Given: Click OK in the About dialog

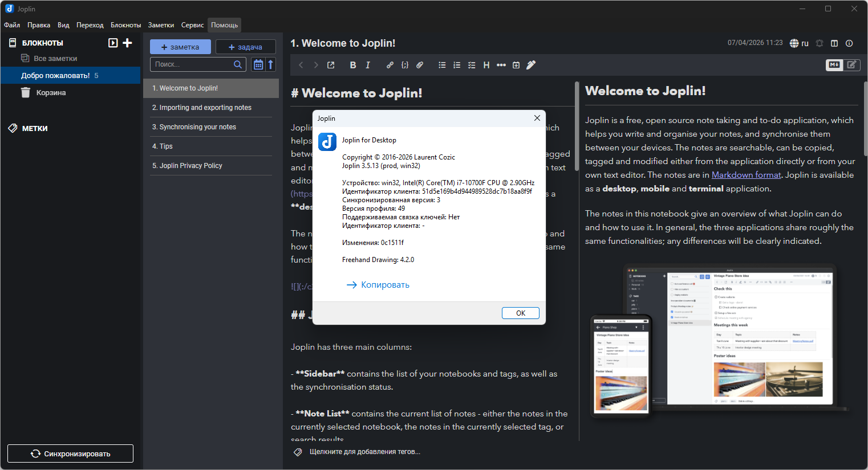Looking at the screenshot, I should click(521, 313).
